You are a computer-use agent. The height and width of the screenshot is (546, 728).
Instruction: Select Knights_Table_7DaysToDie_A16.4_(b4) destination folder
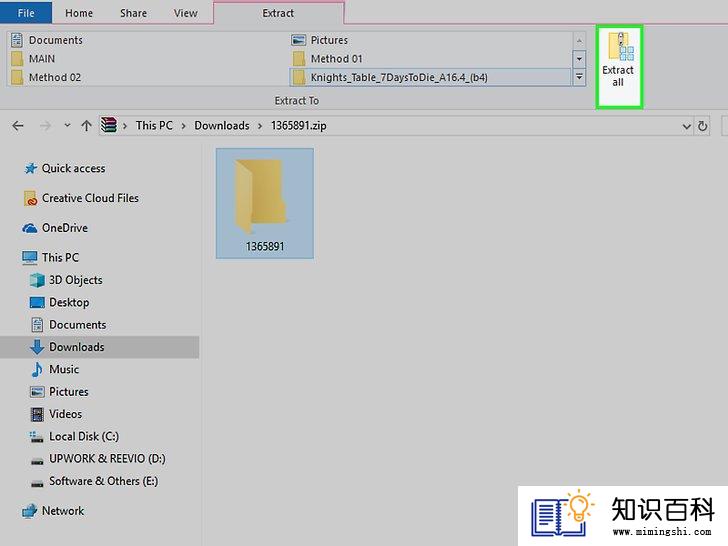tap(430, 77)
